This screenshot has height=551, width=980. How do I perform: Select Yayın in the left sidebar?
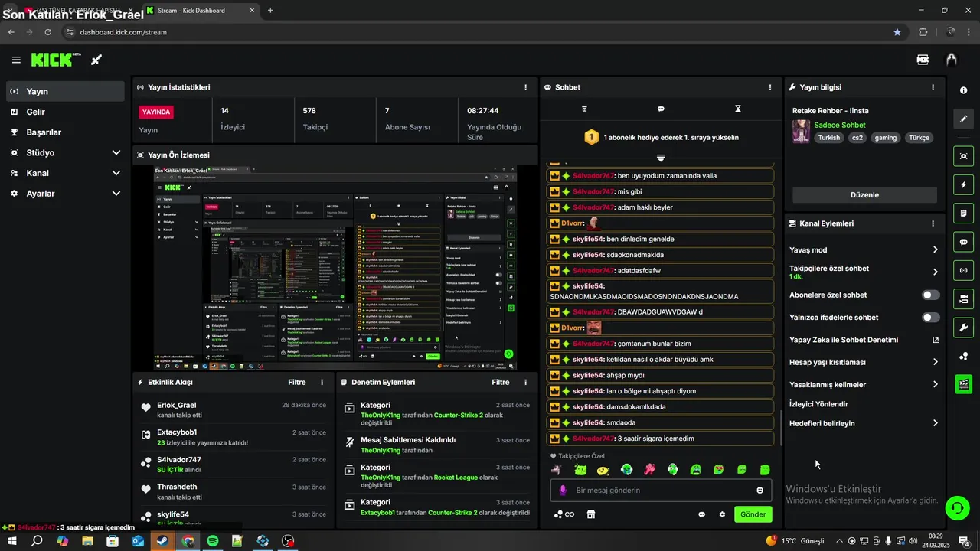tap(65, 91)
